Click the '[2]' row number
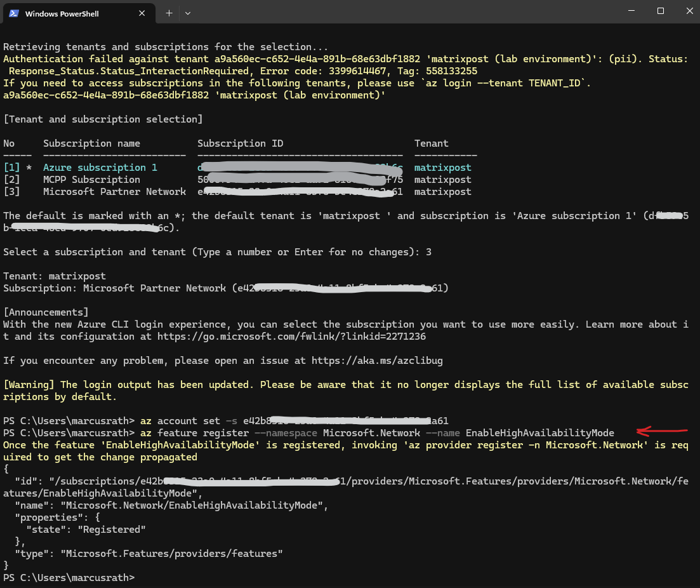700x588 pixels. point(11,180)
